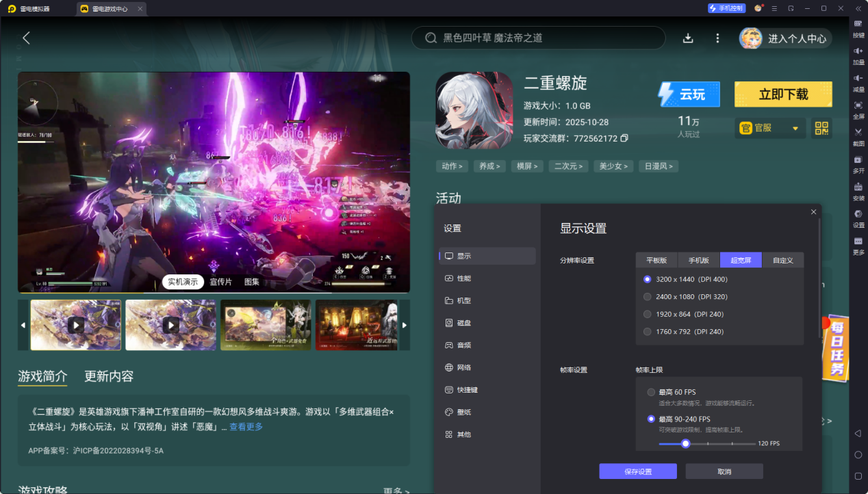
Task: Tap the Android recent apps square button
Action: [858, 476]
